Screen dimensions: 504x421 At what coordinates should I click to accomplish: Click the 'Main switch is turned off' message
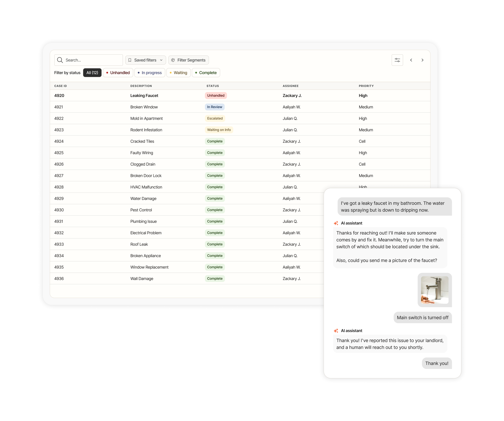pos(423,317)
